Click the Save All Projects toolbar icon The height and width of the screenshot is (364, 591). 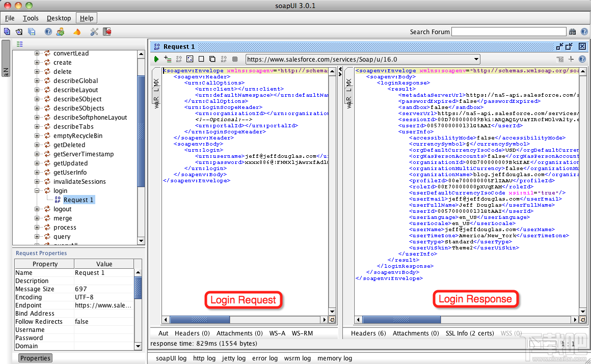coord(32,32)
